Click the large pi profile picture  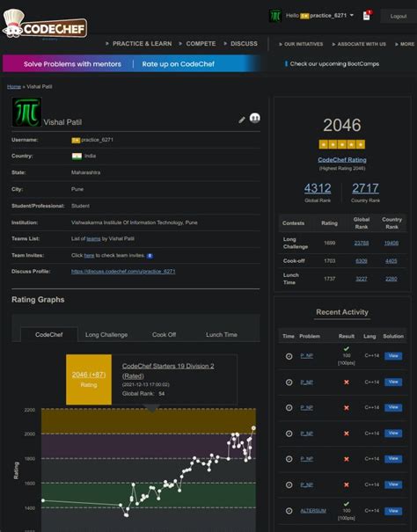click(26, 113)
